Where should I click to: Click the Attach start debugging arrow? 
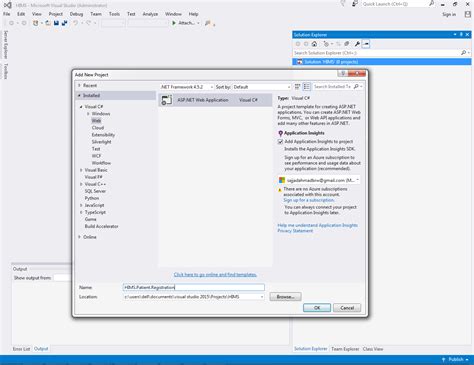pyautogui.click(x=174, y=23)
